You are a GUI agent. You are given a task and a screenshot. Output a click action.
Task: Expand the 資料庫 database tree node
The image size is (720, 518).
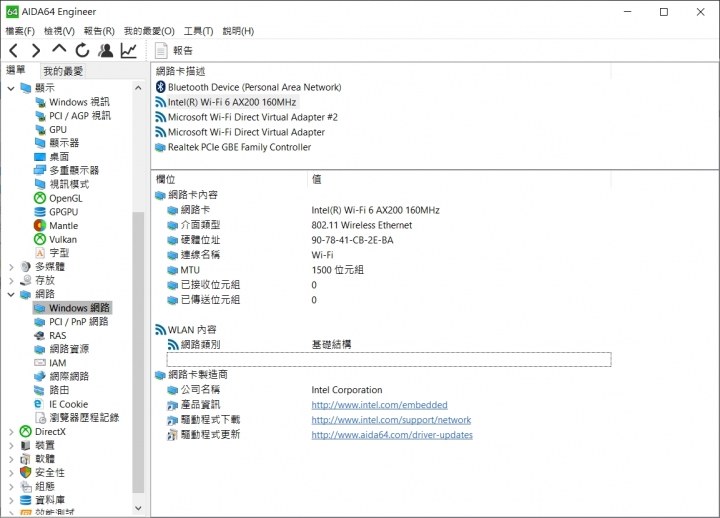point(11,501)
